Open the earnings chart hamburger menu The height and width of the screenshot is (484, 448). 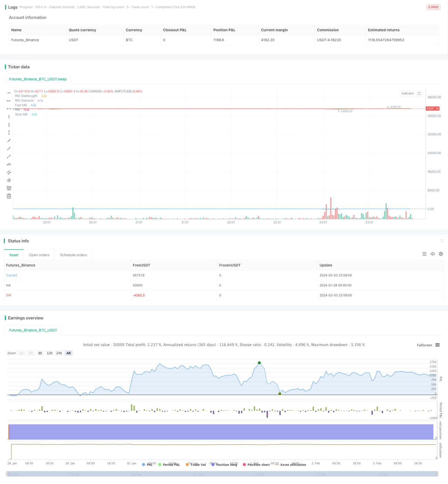[x=437, y=345]
